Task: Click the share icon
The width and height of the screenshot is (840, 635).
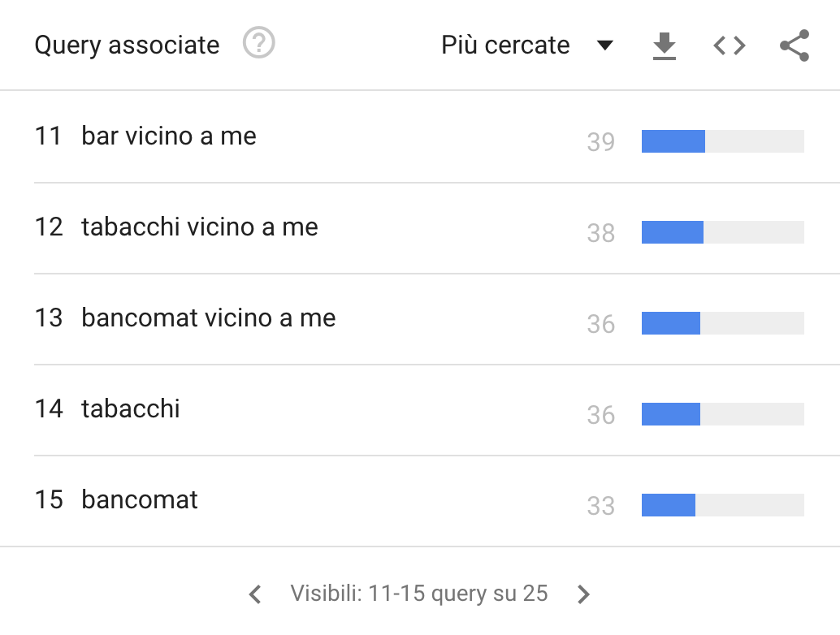Action: 794,45
